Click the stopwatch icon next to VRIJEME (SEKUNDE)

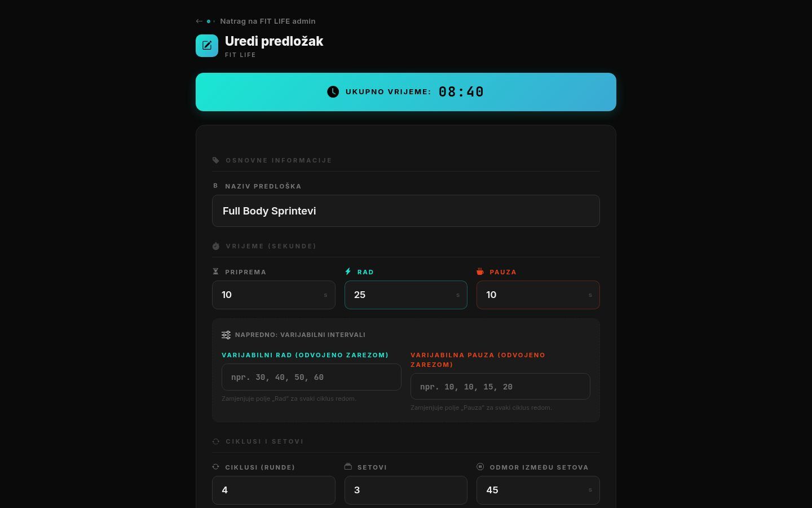[216, 246]
